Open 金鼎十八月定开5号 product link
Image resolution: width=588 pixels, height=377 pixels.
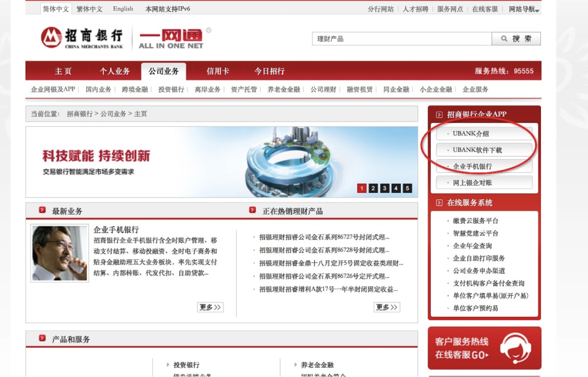pyautogui.click(x=331, y=263)
